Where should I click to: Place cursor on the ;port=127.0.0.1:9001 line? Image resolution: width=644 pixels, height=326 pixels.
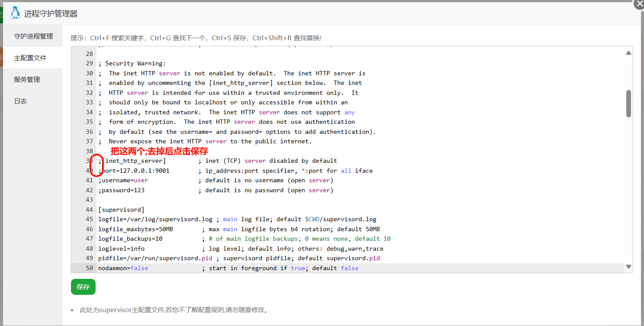point(130,171)
